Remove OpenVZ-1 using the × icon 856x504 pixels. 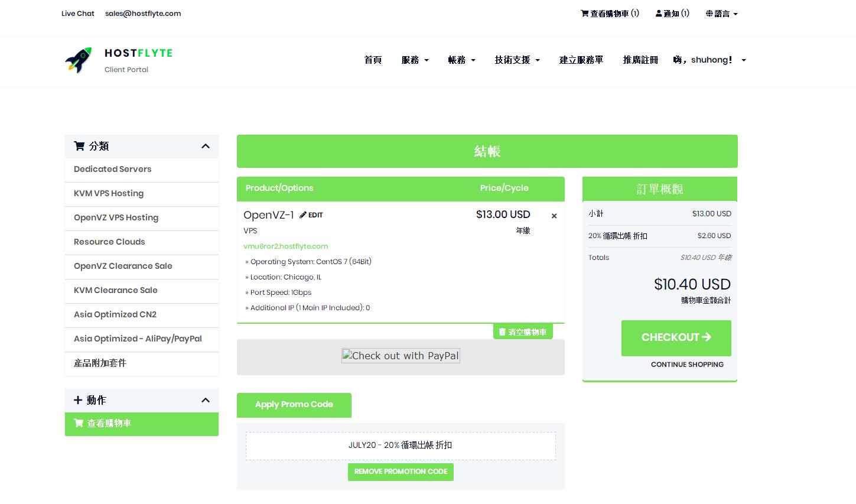pos(554,216)
